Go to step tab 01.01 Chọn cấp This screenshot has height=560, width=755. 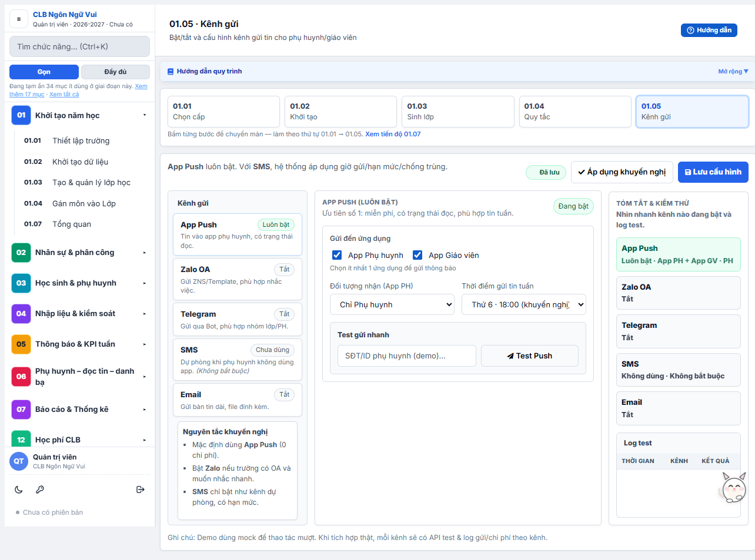(223, 112)
